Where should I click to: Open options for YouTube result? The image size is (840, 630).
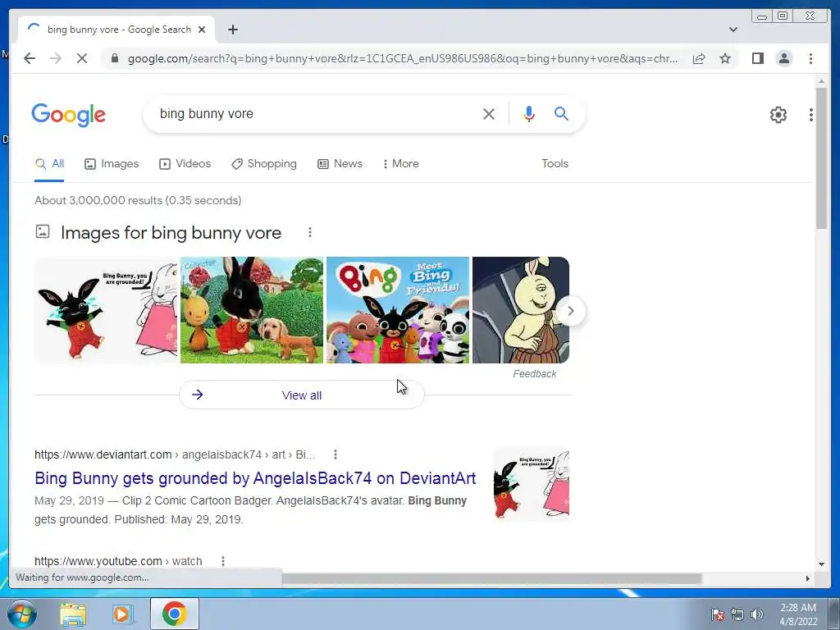point(223,561)
